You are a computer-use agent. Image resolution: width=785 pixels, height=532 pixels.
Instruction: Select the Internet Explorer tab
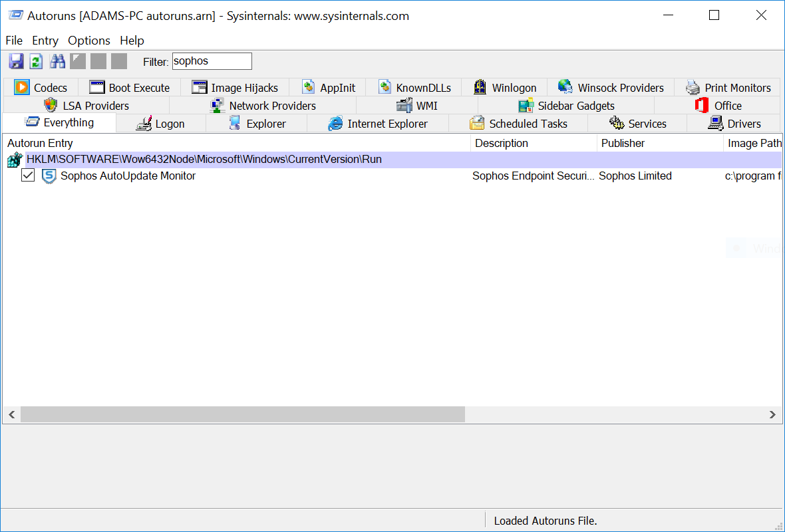[x=378, y=124]
